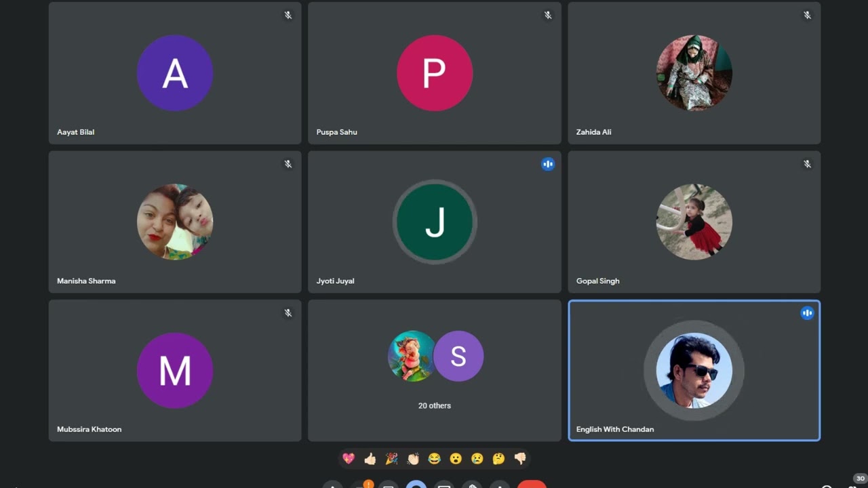Send the sparkling heart reaction
Image resolution: width=868 pixels, height=488 pixels.
click(349, 459)
